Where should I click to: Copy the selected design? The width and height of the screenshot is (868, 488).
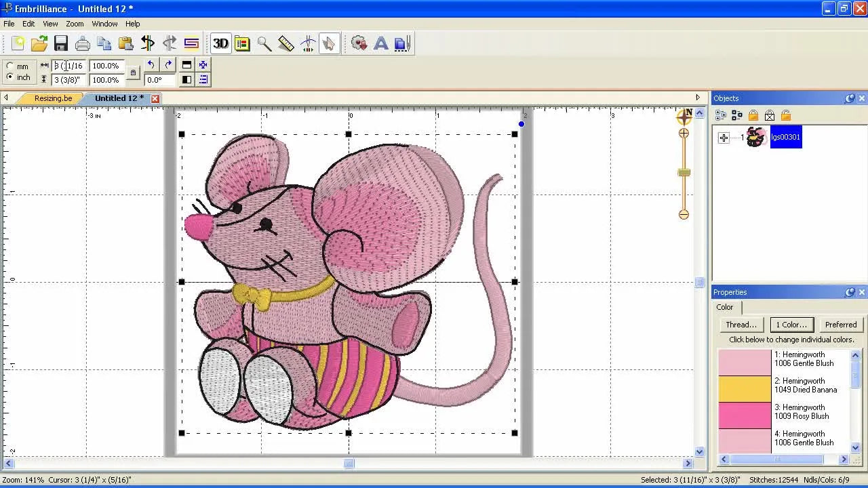(x=104, y=44)
